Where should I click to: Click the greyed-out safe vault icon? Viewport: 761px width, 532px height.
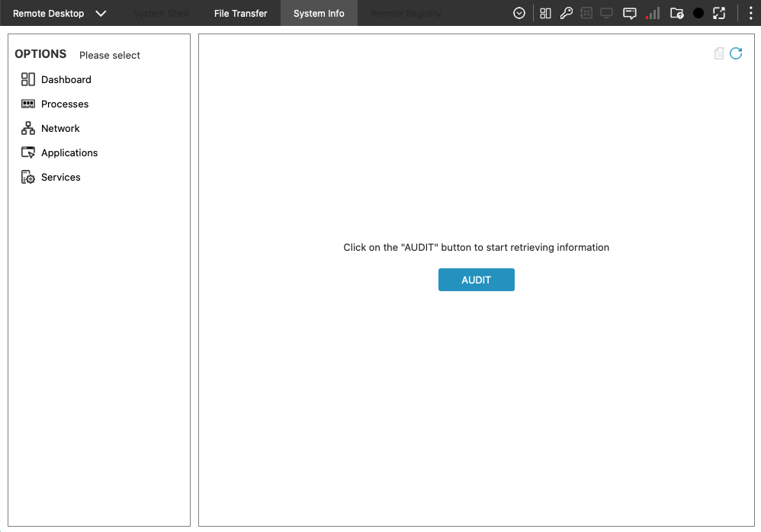(586, 13)
